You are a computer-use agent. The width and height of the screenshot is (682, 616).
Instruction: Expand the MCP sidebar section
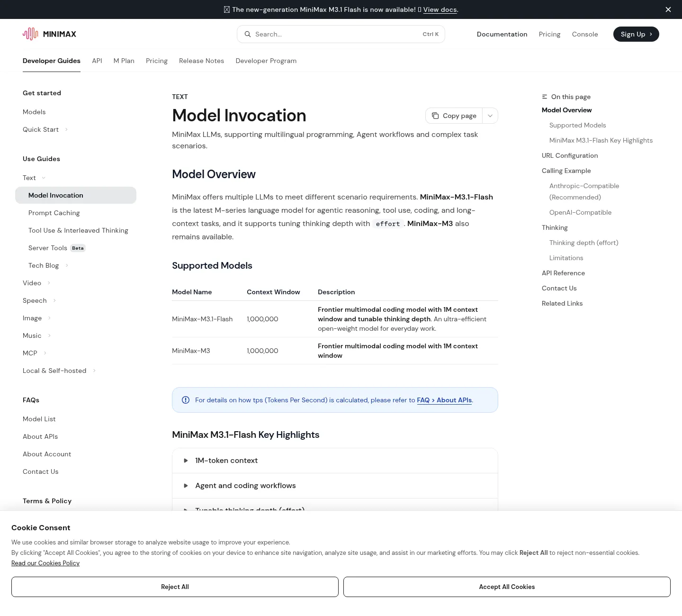tap(45, 353)
